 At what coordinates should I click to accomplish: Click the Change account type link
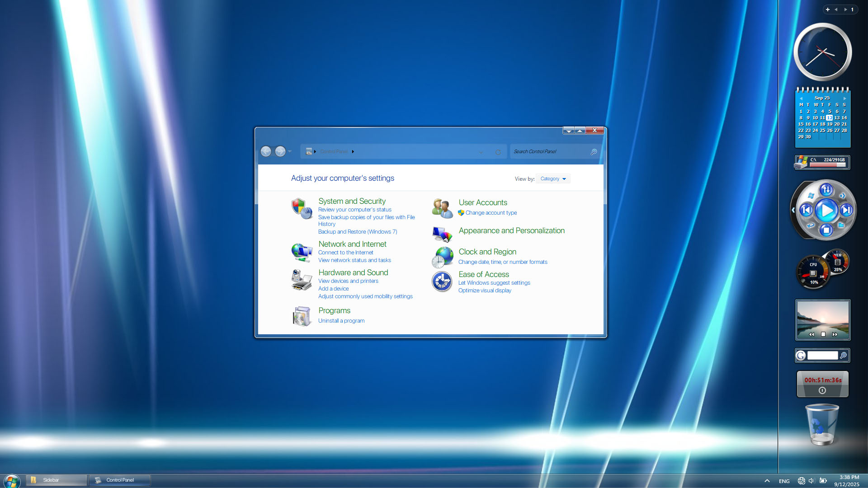click(x=491, y=213)
